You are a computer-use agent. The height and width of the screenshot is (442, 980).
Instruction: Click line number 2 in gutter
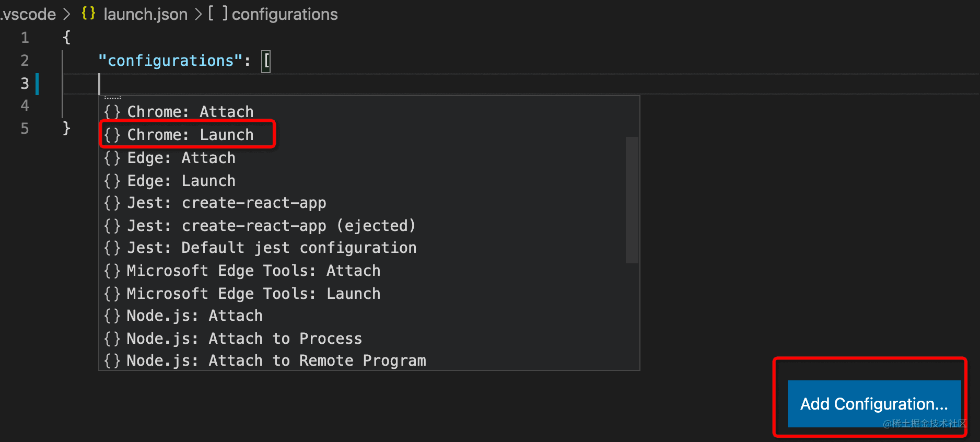25,61
